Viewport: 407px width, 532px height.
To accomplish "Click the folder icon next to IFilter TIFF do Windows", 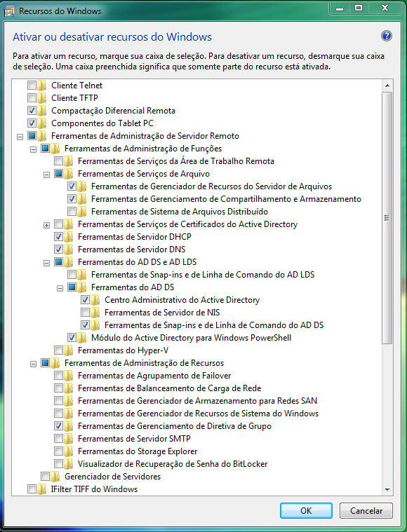I will tap(42, 489).
